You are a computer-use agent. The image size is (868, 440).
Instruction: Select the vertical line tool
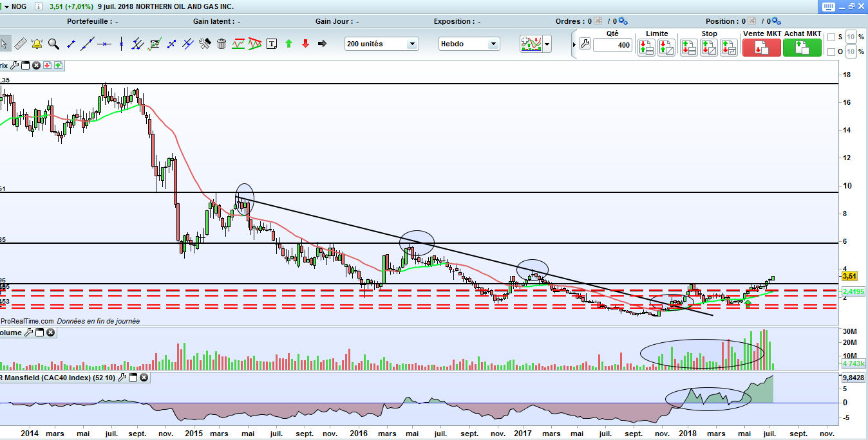(121, 44)
